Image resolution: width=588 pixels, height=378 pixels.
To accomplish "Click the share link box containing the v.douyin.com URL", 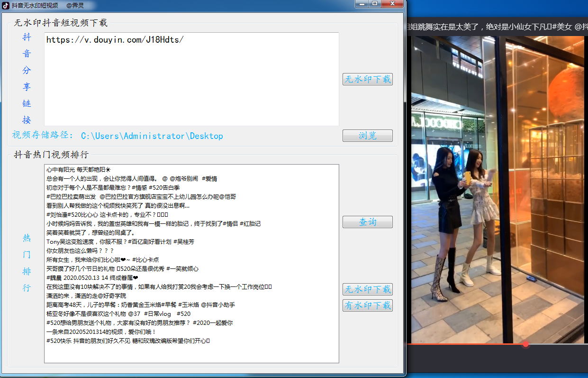I will (191, 79).
